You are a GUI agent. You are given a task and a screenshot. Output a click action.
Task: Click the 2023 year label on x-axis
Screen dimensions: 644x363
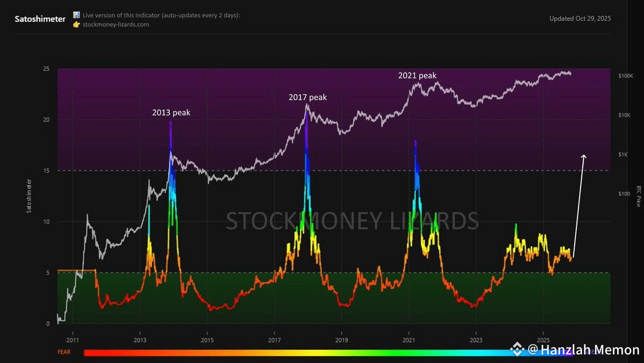[476, 340]
